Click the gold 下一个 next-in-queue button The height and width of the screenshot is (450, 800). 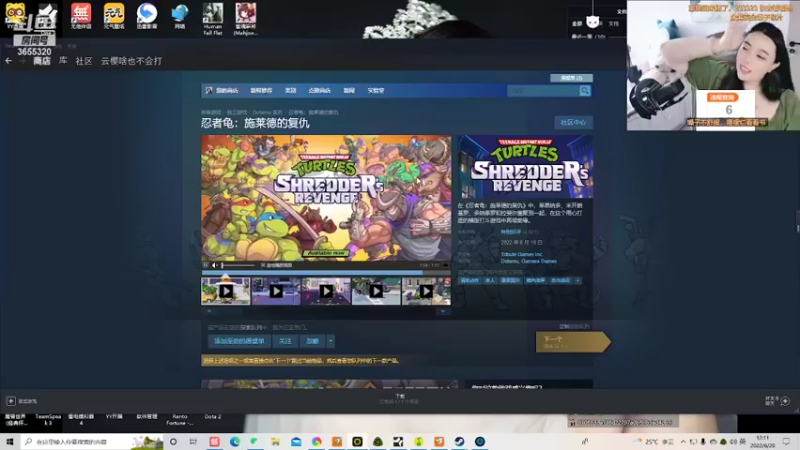tap(572, 342)
